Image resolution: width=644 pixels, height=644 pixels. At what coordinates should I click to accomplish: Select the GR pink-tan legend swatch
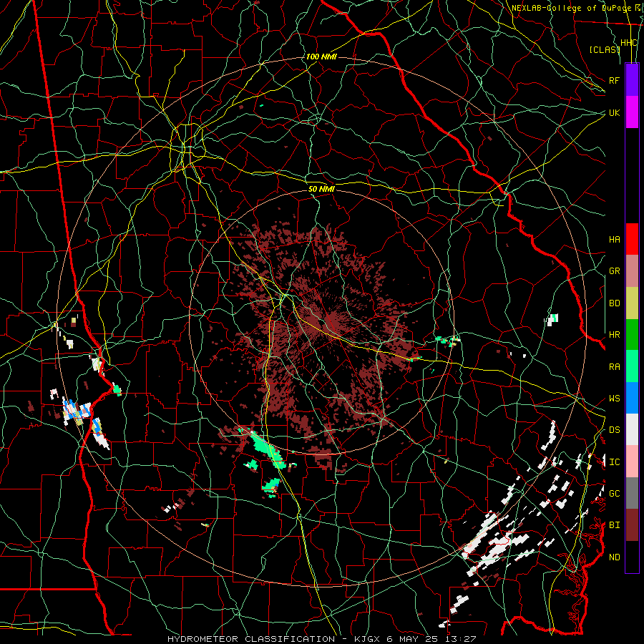(x=632, y=271)
